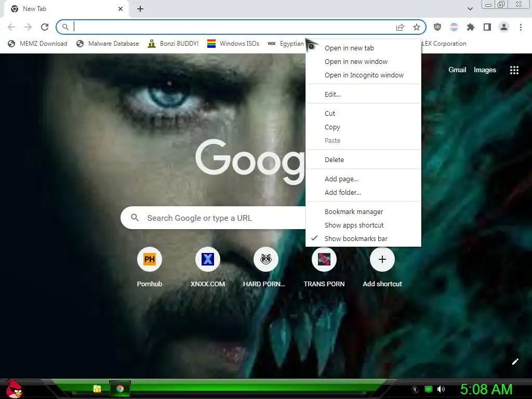The image size is (532, 399).
Task: Open the Bonzi BUDDY! bookmark
Action: [x=173, y=44]
